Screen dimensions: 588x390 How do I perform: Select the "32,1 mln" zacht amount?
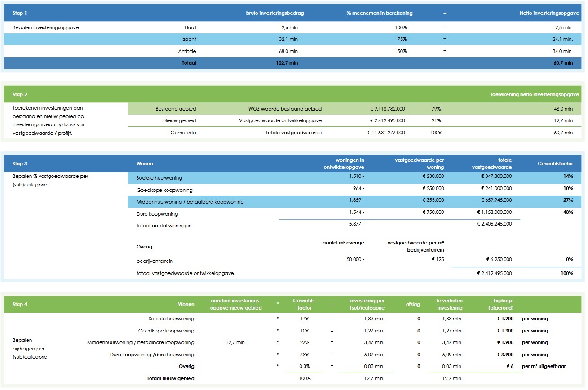click(x=288, y=40)
